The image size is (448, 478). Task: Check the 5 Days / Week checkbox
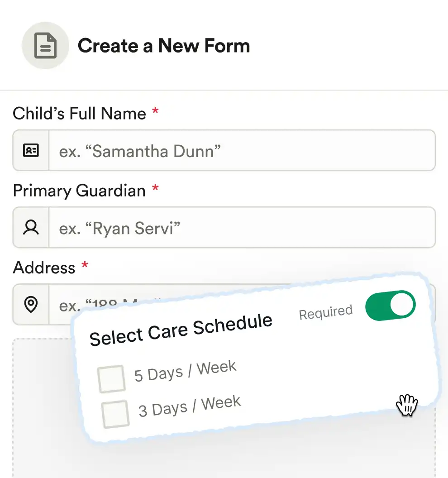(x=111, y=378)
